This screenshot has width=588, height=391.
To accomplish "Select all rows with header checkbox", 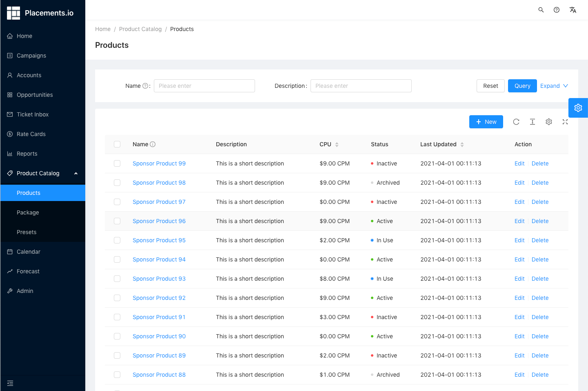I will (117, 144).
